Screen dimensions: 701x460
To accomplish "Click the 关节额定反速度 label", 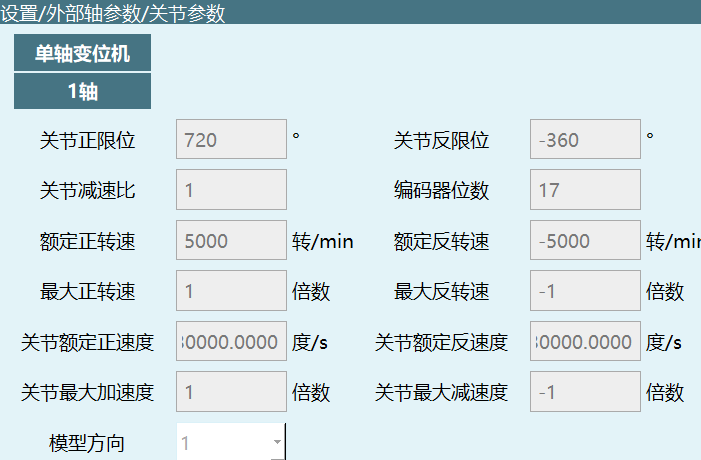I will click(441, 342).
